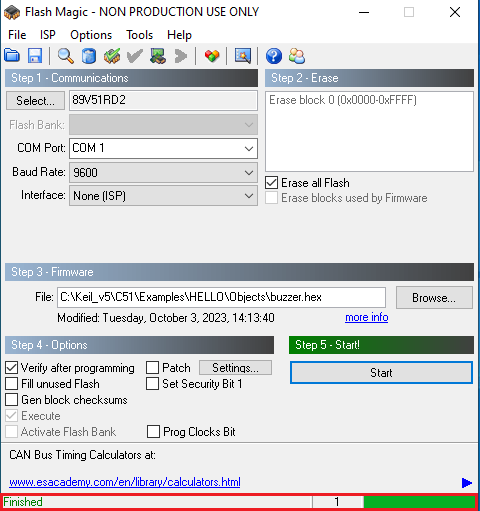Enable Set Security Bit 1 checkbox
This screenshot has width=480, height=511.
(152, 384)
